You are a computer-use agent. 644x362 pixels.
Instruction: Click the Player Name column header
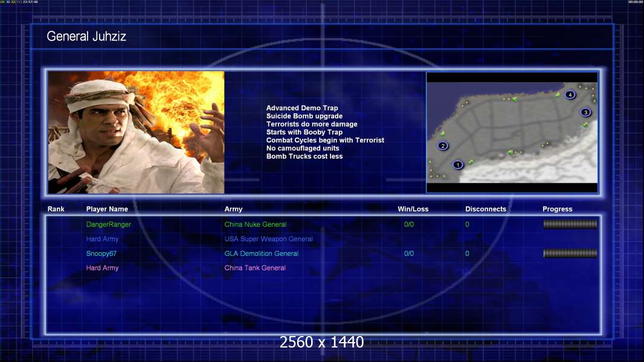click(107, 209)
